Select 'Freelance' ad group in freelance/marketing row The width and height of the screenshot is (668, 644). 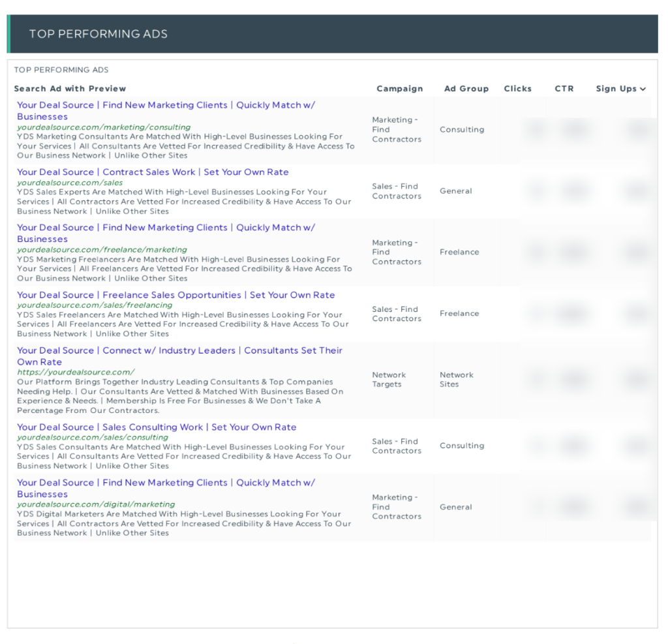[x=459, y=252]
